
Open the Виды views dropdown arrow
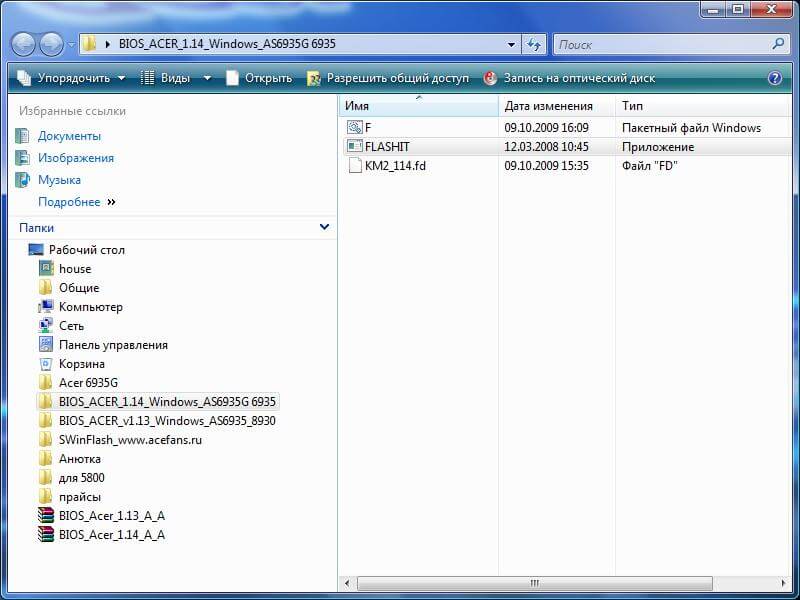click(207, 78)
